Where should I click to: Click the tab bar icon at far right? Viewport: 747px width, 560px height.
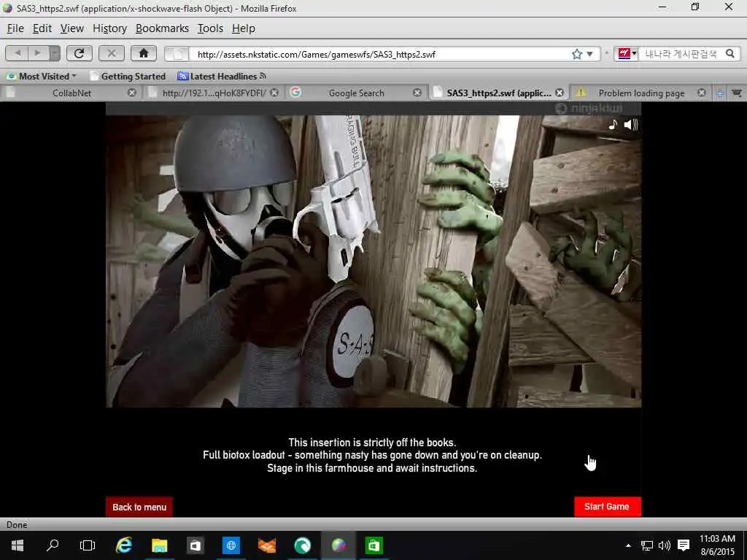coord(737,93)
